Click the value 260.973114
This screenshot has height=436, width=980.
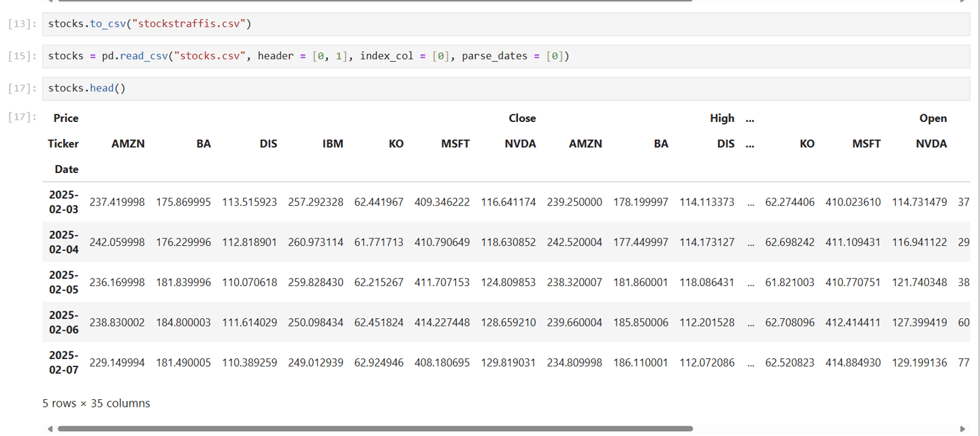pos(316,243)
